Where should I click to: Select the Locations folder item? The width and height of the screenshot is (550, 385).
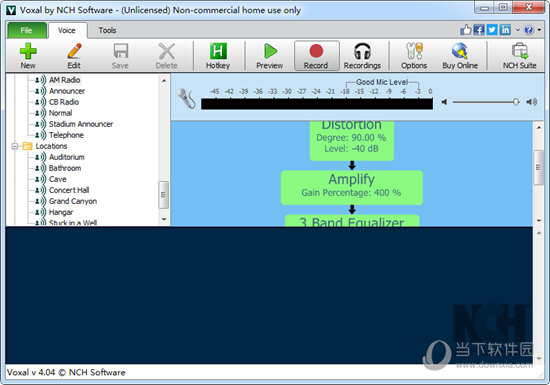coord(51,146)
